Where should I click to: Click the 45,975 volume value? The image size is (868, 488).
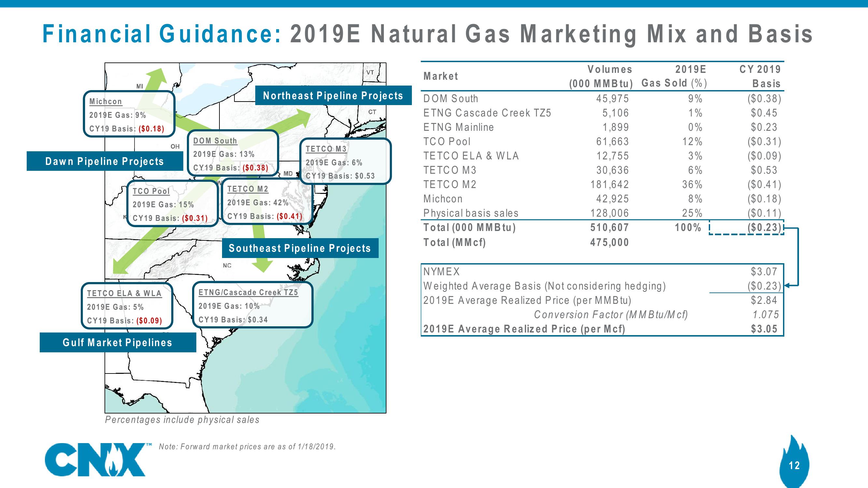point(613,98)
